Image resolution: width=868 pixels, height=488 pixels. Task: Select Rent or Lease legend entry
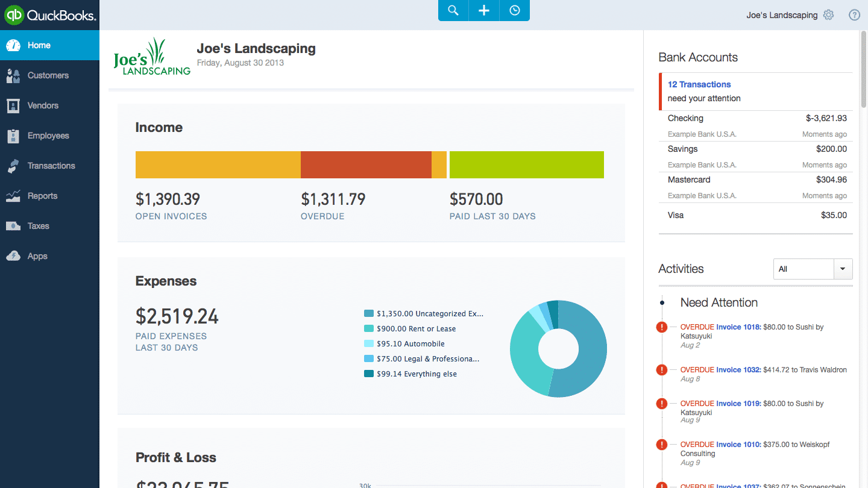[410, 329]
